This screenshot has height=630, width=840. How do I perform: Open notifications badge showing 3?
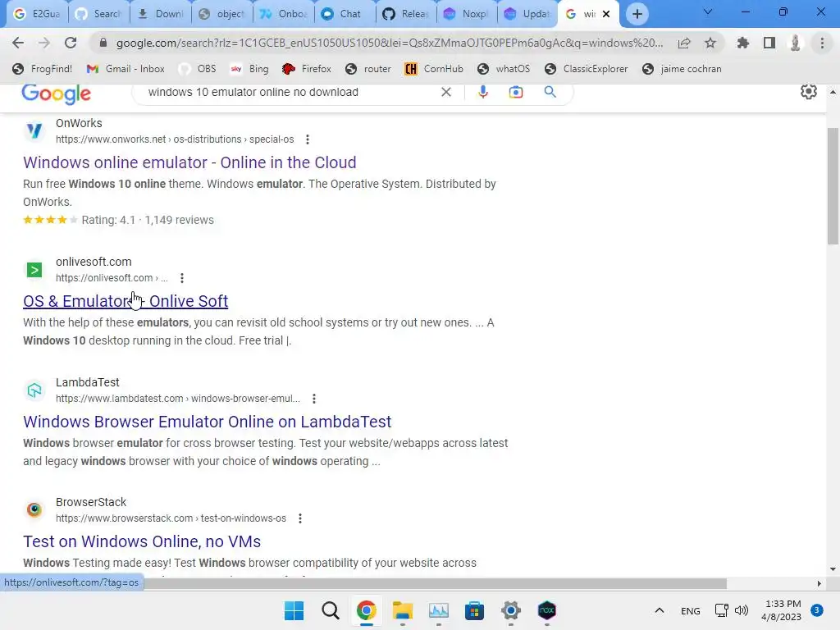817,610
